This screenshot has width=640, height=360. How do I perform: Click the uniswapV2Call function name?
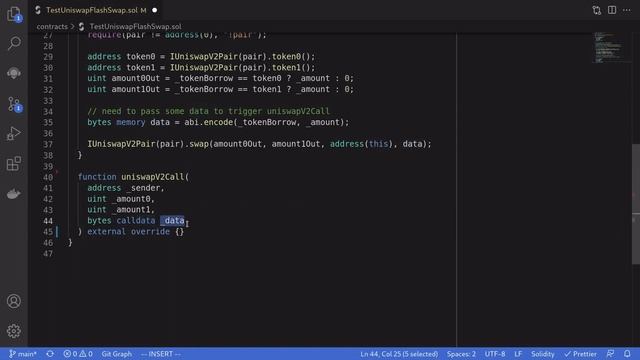153,177
